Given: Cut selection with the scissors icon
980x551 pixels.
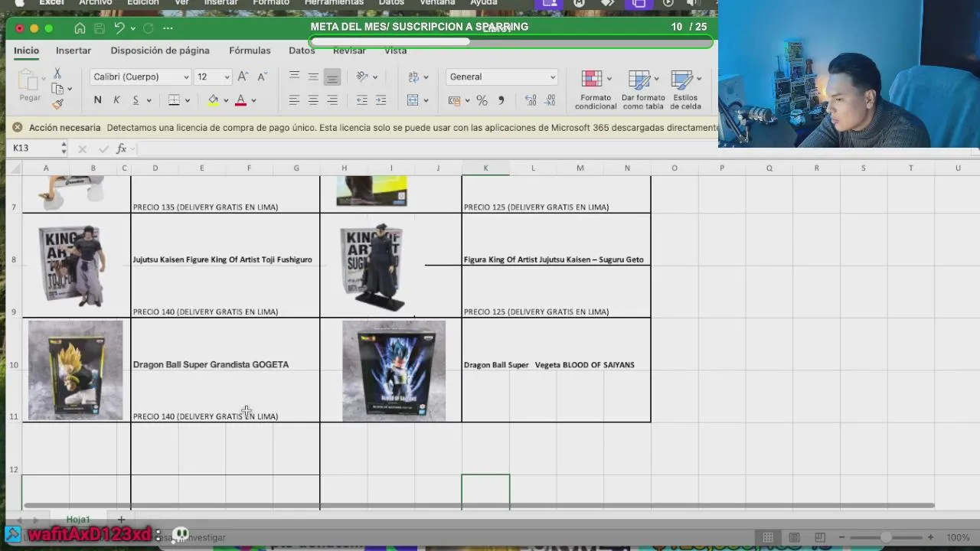Looking at the screenshot, I should (x=57, y=73).
